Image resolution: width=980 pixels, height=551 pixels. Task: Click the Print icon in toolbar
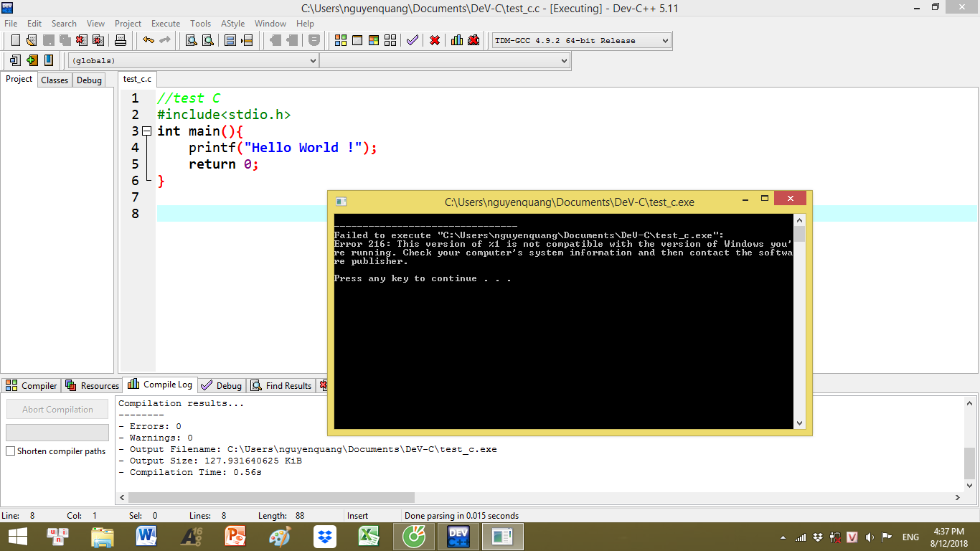click(121, 40)
